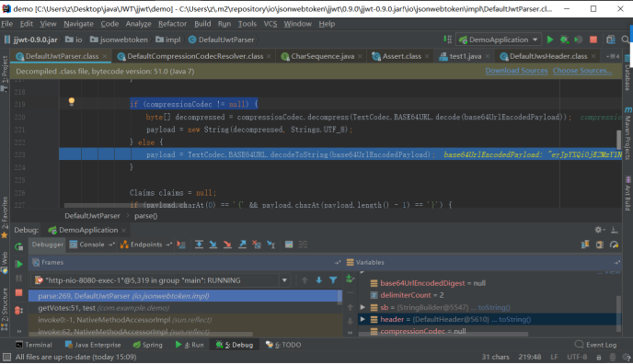The image size is (633, 364).
Task: Click Step Into icon in debugger toolbar
Action: (x=213, y=245)
